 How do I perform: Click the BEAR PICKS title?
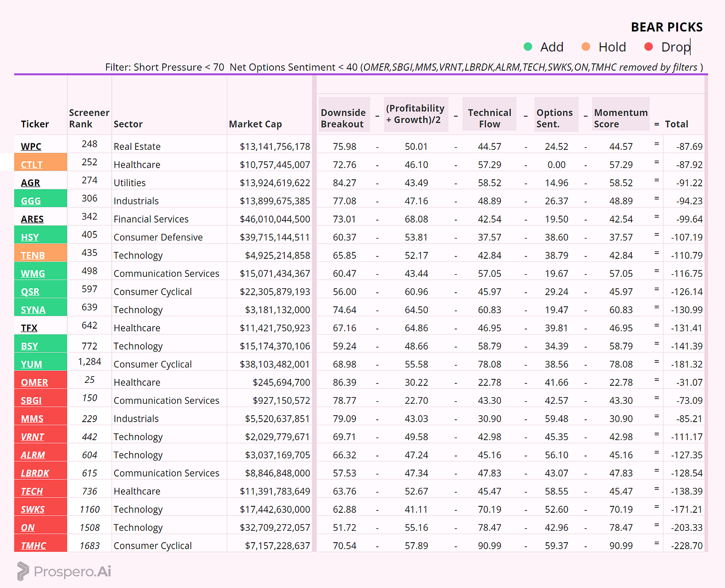coord(667,27)
